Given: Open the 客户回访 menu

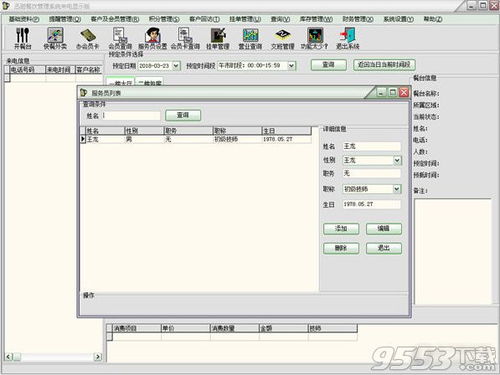Looking at the screenshot, I should 204,19.
